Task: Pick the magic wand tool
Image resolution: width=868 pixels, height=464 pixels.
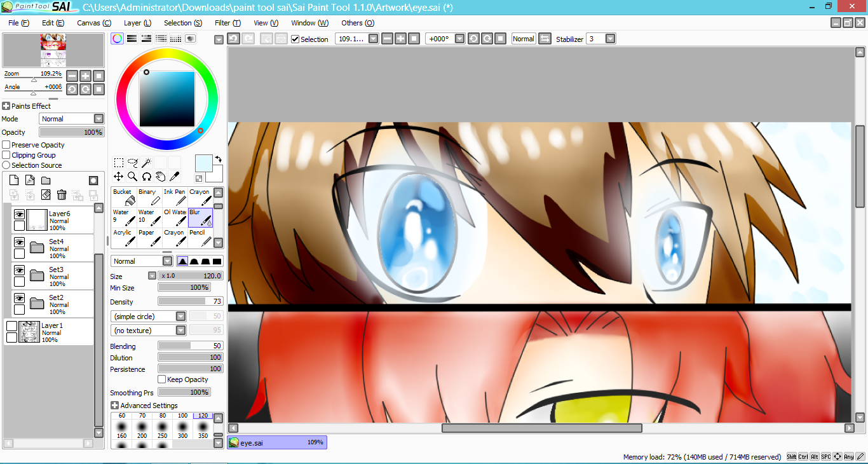Action: [147, 163]
